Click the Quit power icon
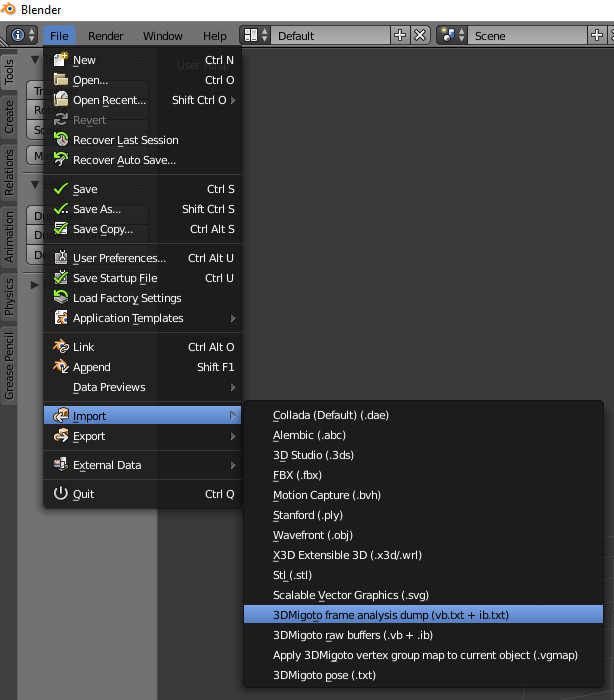 click(x=61, y=493)
